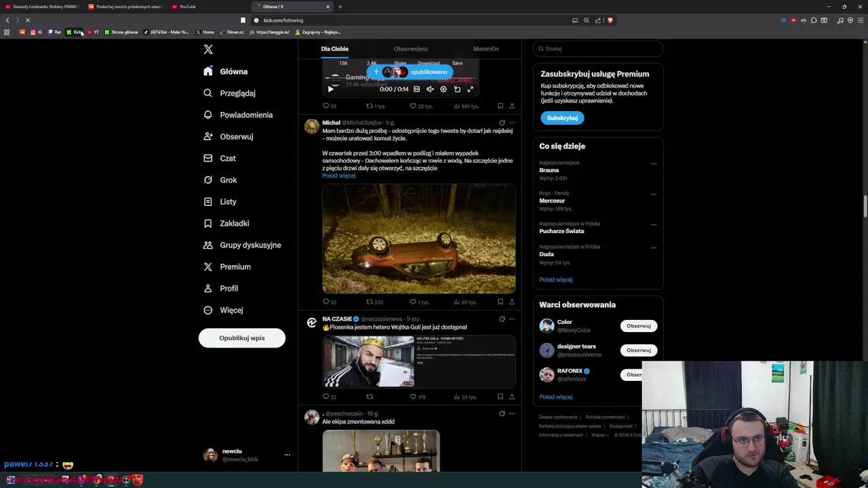The image size is (868, 488).
Task: Open the Kick bookmark in bookmarks bar
Action: [75, 32]
